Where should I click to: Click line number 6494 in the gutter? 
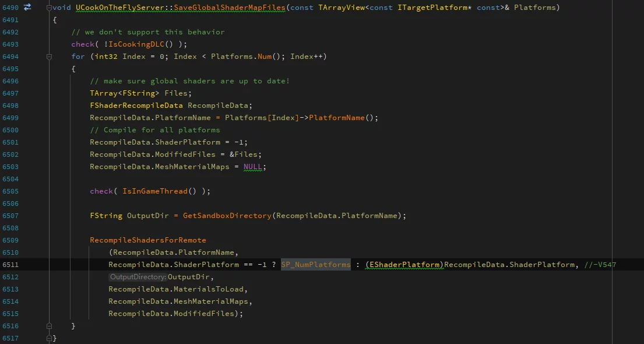pos(10,57)
